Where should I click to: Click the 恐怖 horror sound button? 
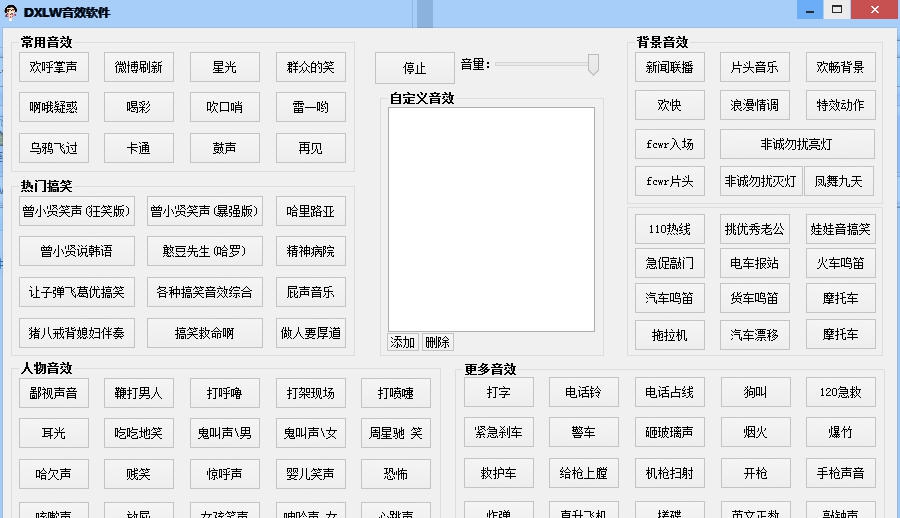point(395,474)
